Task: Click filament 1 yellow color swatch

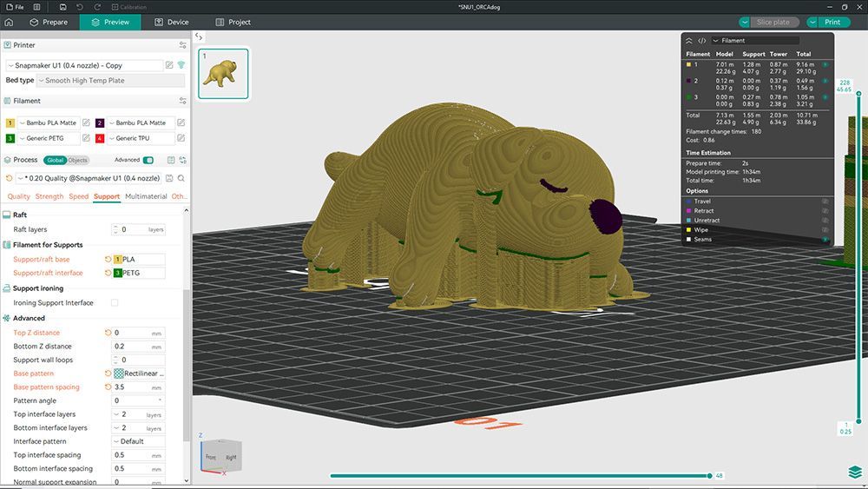Action: [x=10, y=123]
